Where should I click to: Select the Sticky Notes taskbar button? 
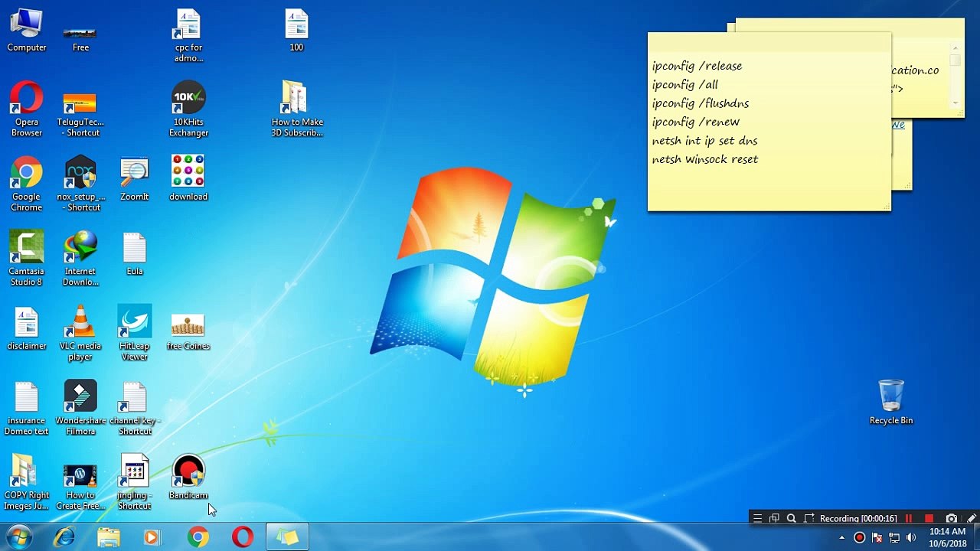coord(287,537)
